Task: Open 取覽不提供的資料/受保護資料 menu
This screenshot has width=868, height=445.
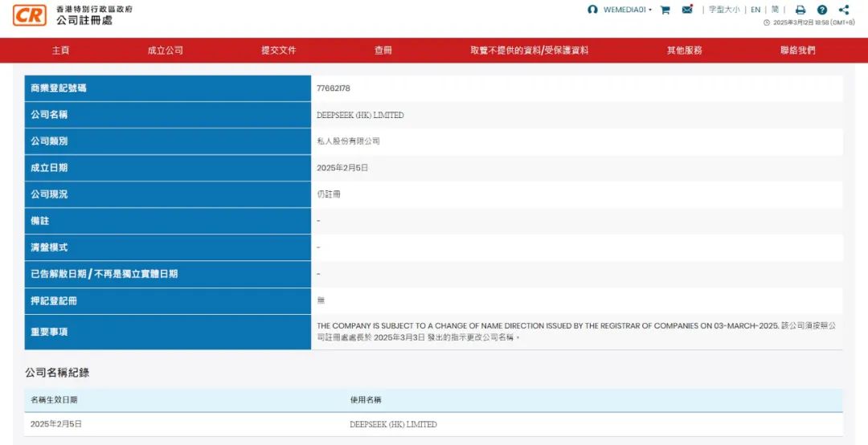Action: pos(529,51)
